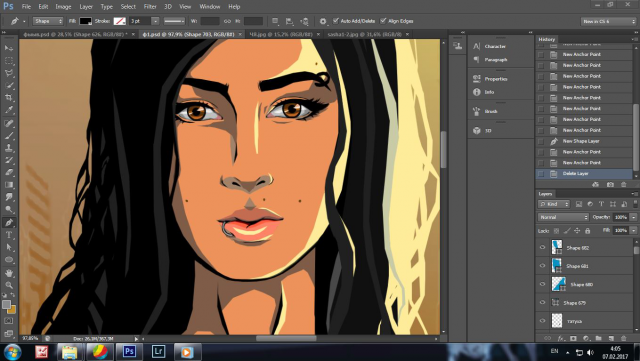640x361 pixels.
Task: Switch to the sasha1-2.jpg document tab
Action: pos(364,34)
